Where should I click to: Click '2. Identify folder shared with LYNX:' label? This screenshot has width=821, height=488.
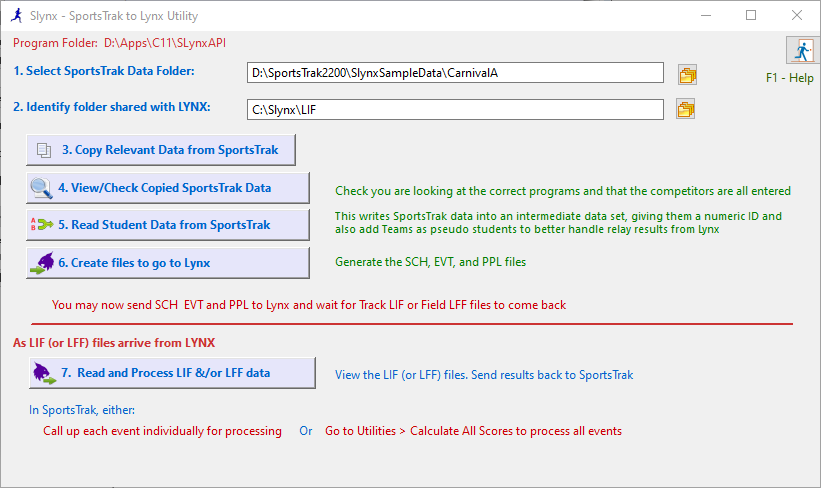[x=112, y=107]
